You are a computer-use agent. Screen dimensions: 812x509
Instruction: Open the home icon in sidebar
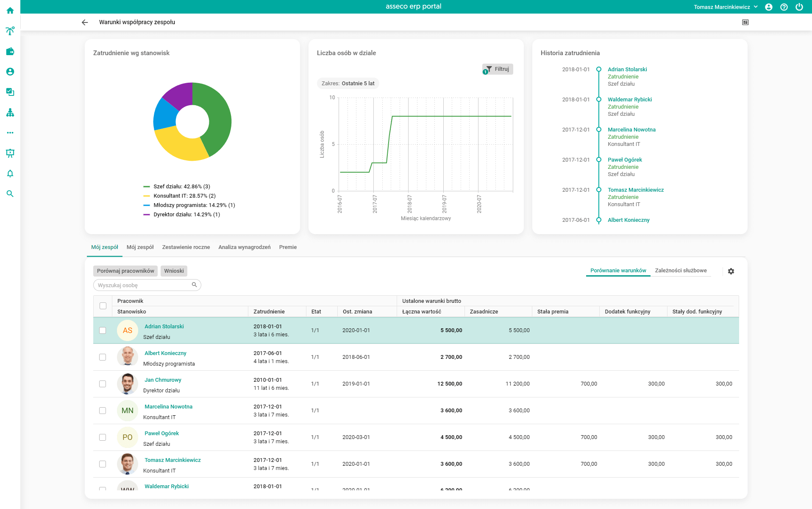coord(10,11)
